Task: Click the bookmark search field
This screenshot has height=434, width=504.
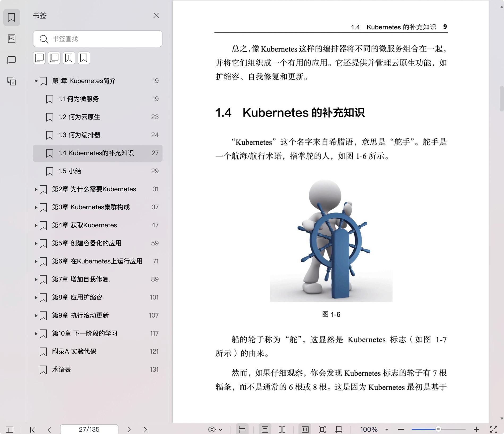Action: (x=98, y=39)
